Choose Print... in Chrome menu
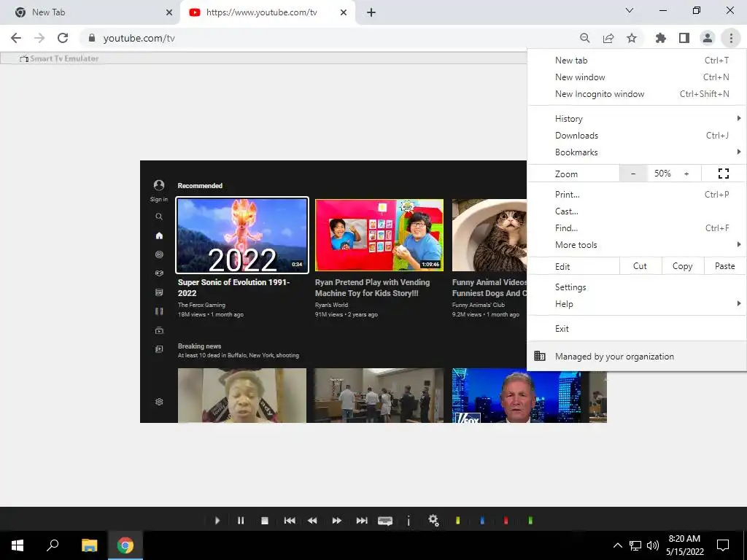The width and height of the screenshot is (747, 560). click(x=636, y=194)
